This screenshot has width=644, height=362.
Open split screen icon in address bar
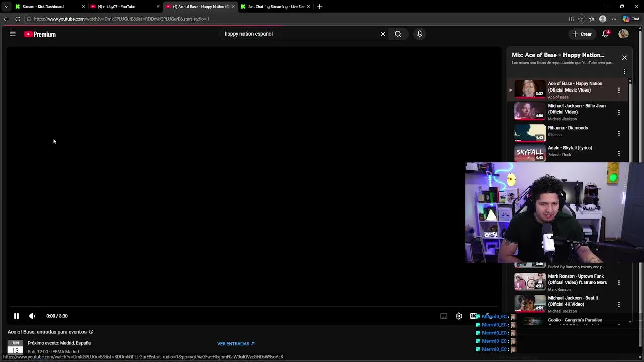click(571, 19)
